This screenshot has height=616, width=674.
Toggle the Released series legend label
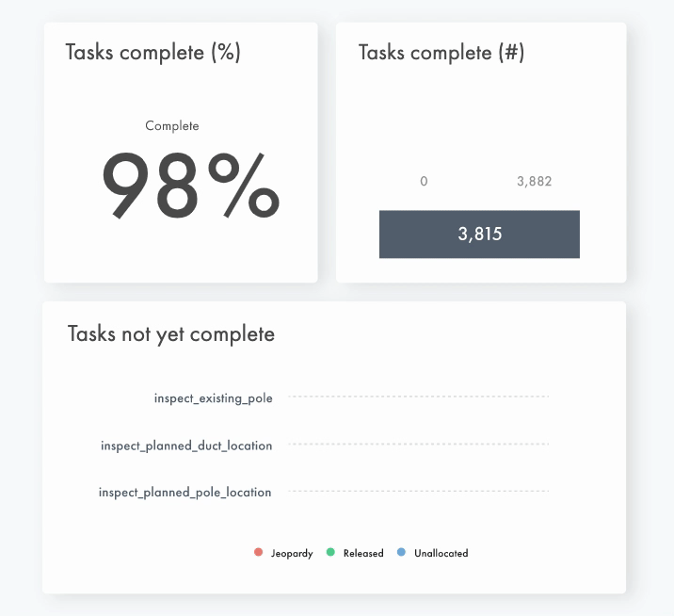[x=363, y=554]
